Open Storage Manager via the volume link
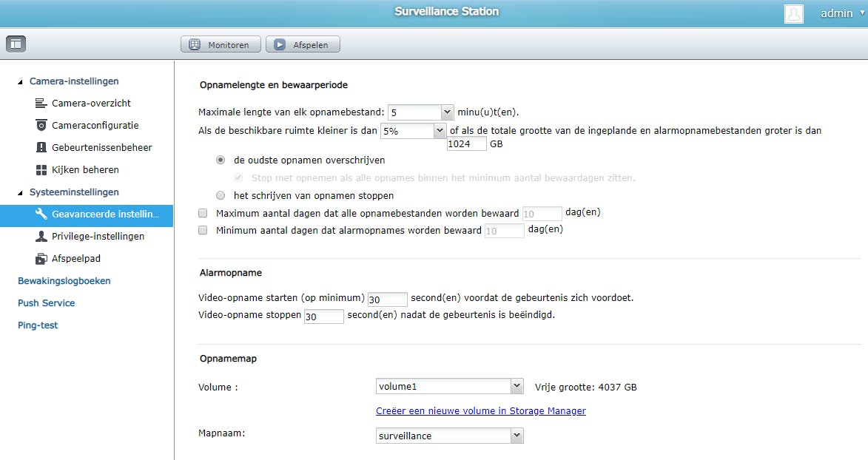Image resolution: width=868 pixels, height=460 pixels. 480,410
